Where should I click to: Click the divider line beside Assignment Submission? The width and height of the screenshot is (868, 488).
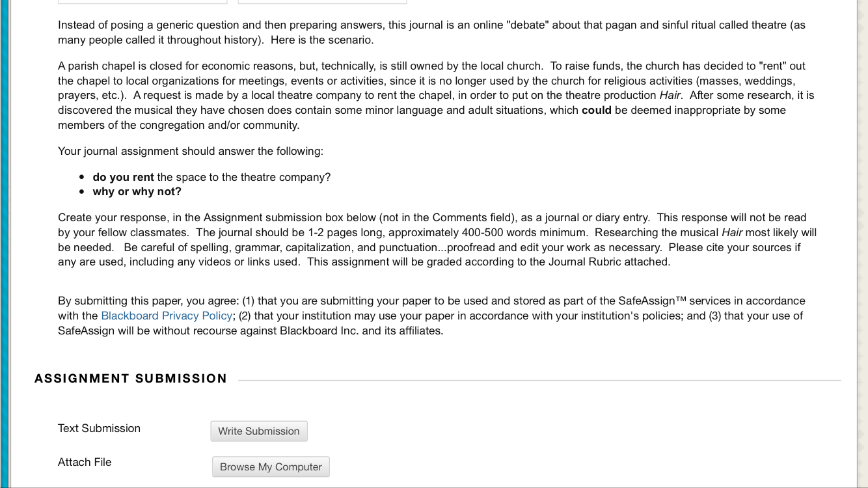(x=539, y=380)
